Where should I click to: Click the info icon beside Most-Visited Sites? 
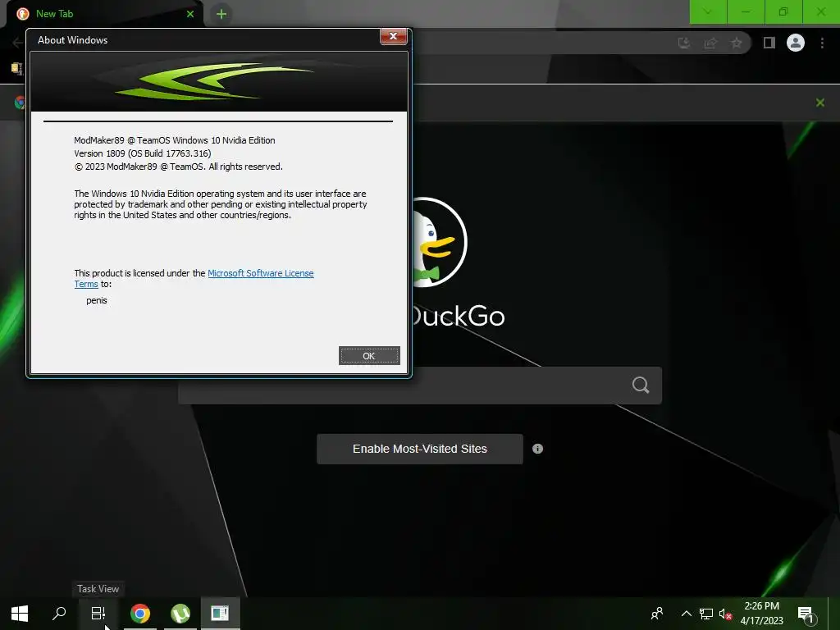(537, 449)
